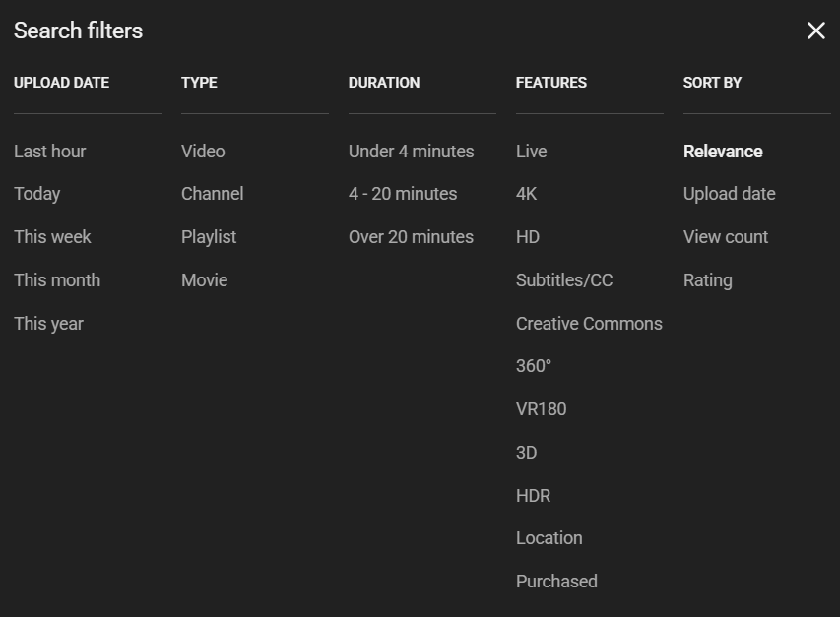Filter results to Playlists
The width and height of the screenshot is (840, 617).
(209, 237)
